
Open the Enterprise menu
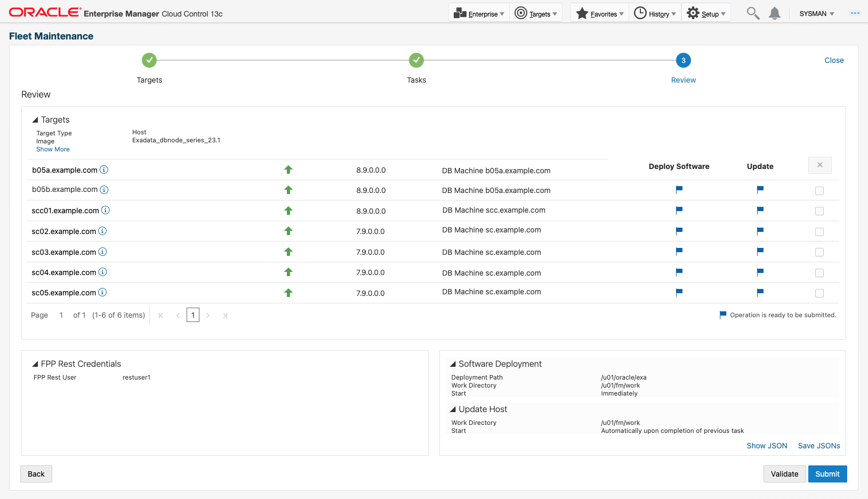(478, 14)
